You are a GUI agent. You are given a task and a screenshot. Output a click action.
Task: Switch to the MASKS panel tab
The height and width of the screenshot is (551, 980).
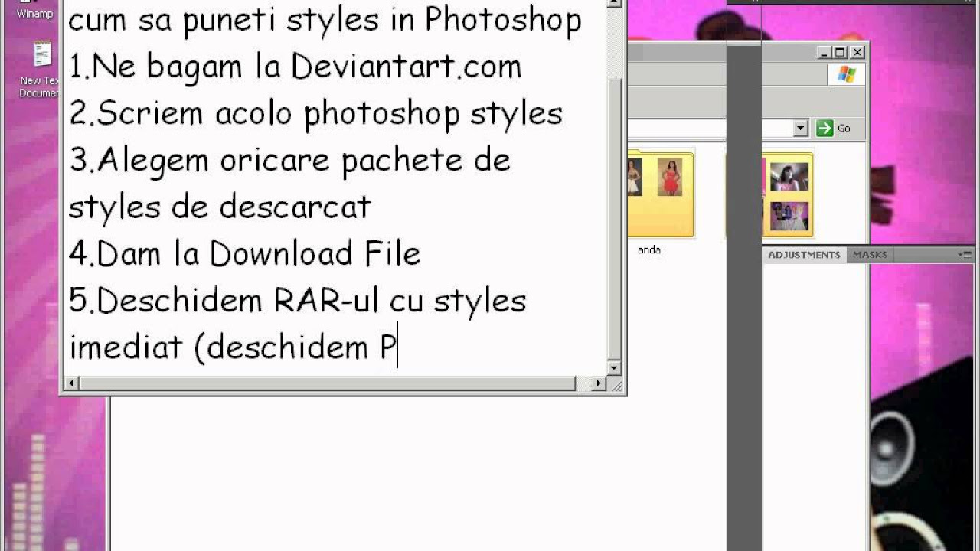pos(870,255)
